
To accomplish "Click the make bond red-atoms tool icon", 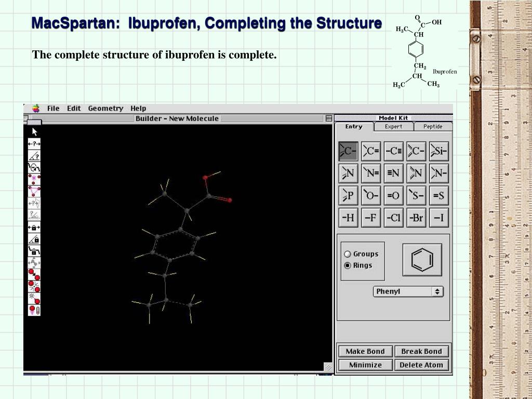I will 34,275.
